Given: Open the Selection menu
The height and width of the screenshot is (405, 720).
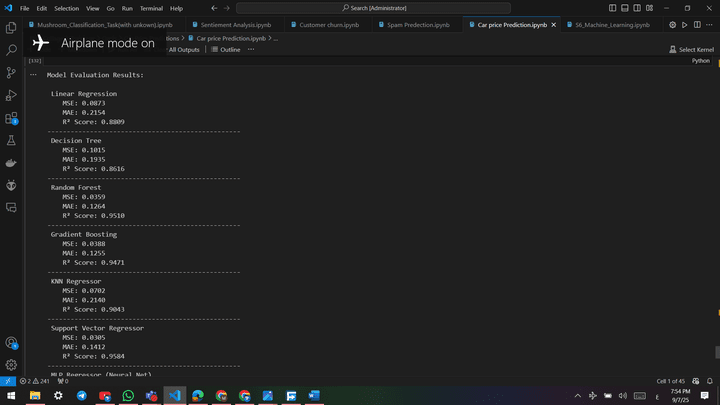Looking at the screenshot, I should point(67,8).
